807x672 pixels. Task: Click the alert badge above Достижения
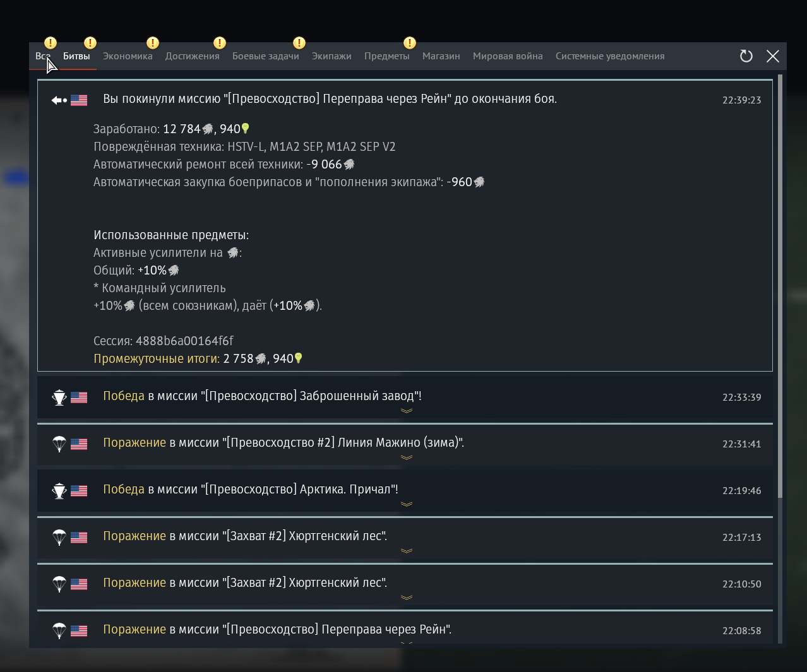220,43
